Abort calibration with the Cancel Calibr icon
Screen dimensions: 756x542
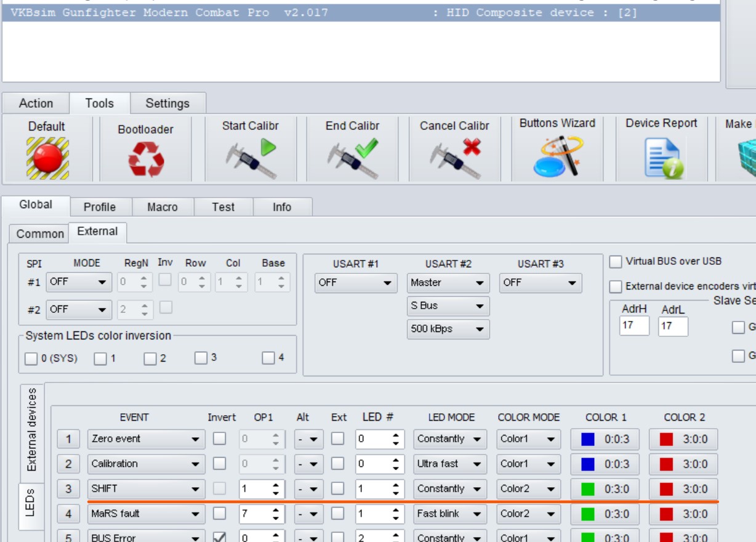click(x=455, y=159)
